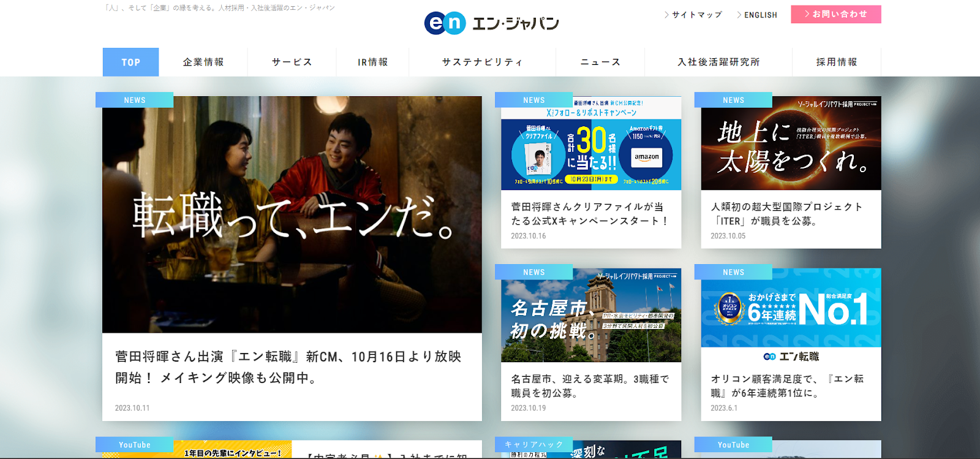Screen dimensions: 980x459
Task: Click the お問い合わせ button
Action: (x=836, y=14)
